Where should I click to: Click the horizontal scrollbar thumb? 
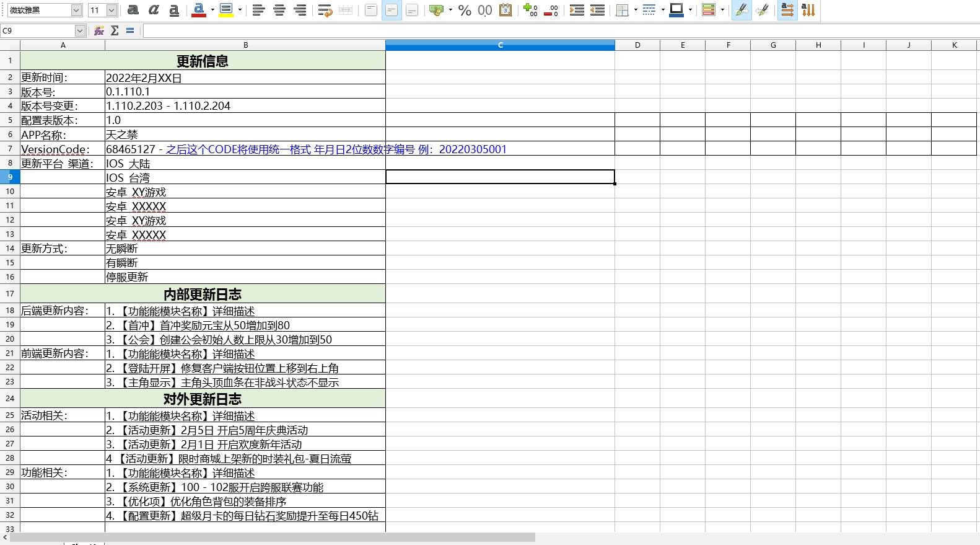tap(273, 537)
